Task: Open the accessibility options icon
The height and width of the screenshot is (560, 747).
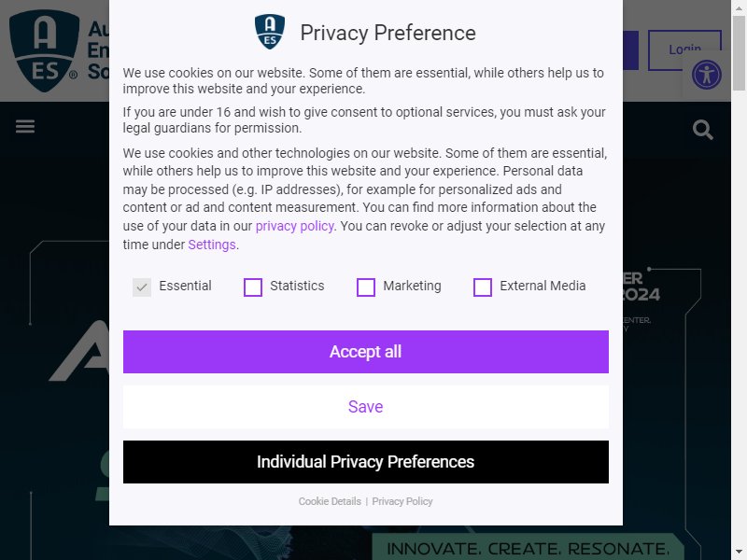Action: pos(707,75)
